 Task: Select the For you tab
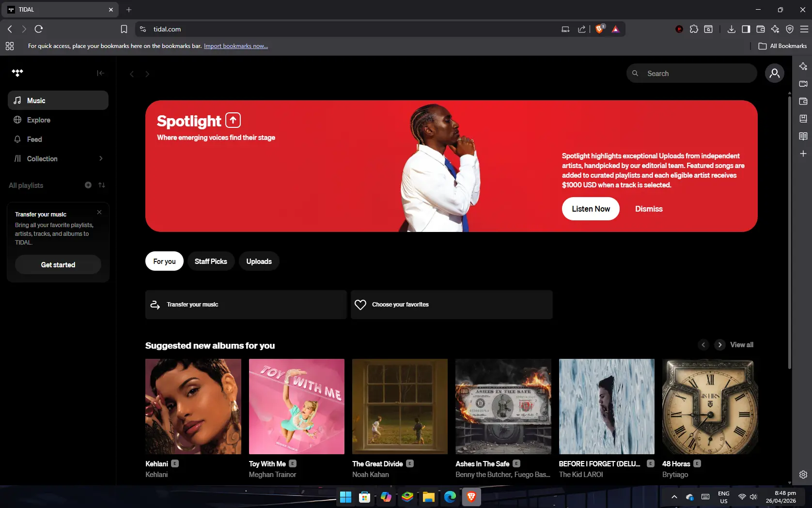[x=164, y=261]
